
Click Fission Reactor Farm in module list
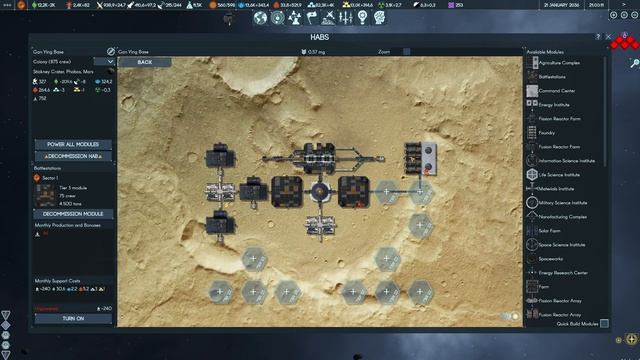[559, 119]
